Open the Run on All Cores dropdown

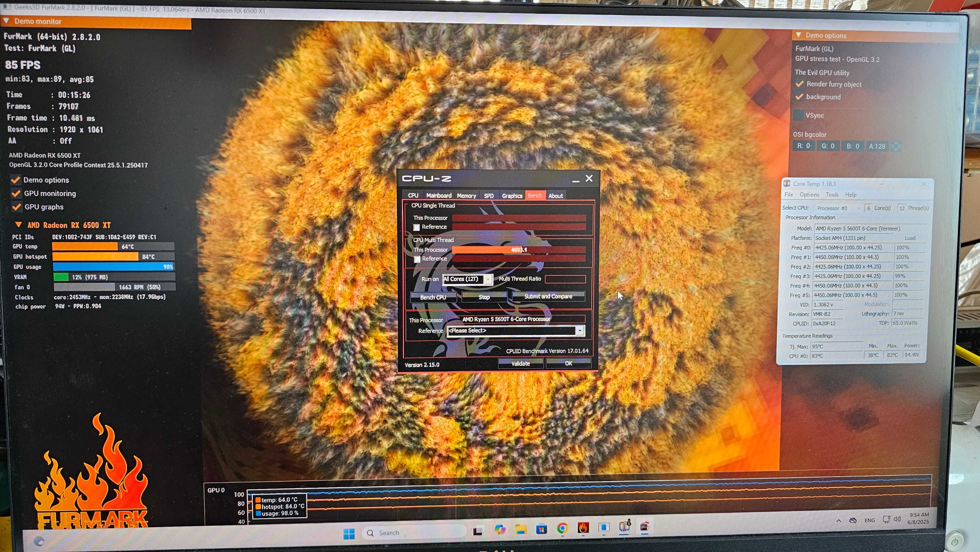(467, 279)
